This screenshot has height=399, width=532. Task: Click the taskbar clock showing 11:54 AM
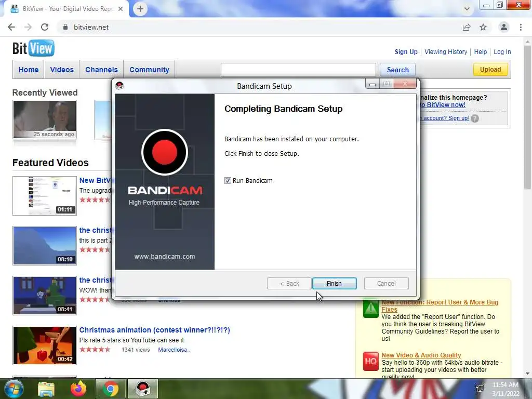[506, 389]
